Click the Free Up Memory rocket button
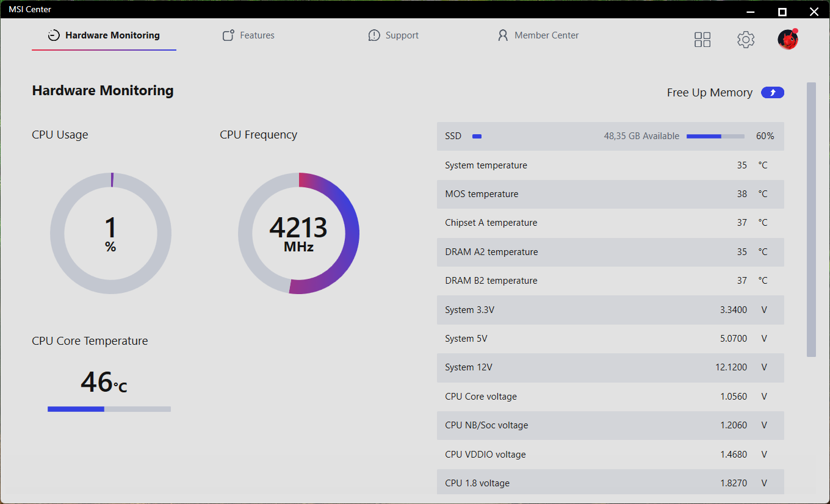The height and width of the screenshot is (504, 830). click(772, 93)
